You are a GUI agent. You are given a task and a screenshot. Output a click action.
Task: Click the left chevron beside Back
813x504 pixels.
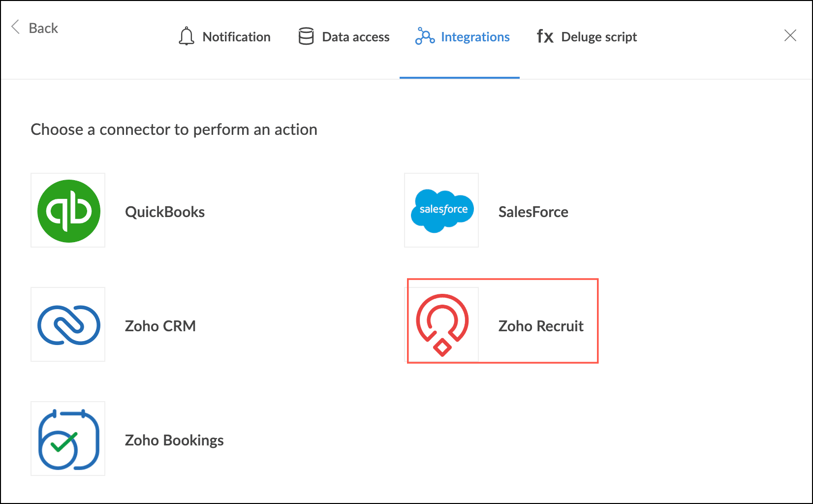tap(16, 27)
